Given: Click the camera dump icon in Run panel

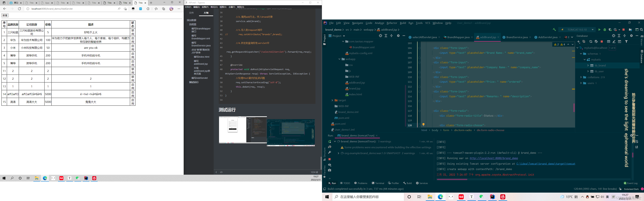Looking at the screenshot, I should click(330, 170).
